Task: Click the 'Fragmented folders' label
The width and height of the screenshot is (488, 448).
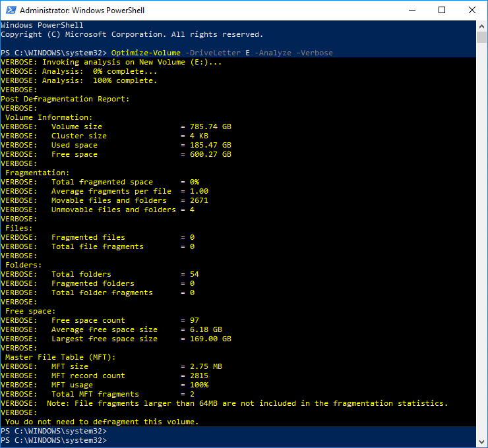Action: click(x=93, y=283)
